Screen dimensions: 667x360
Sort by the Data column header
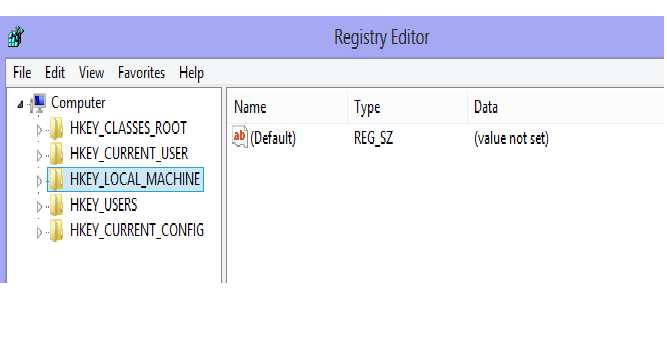point(566,107)
